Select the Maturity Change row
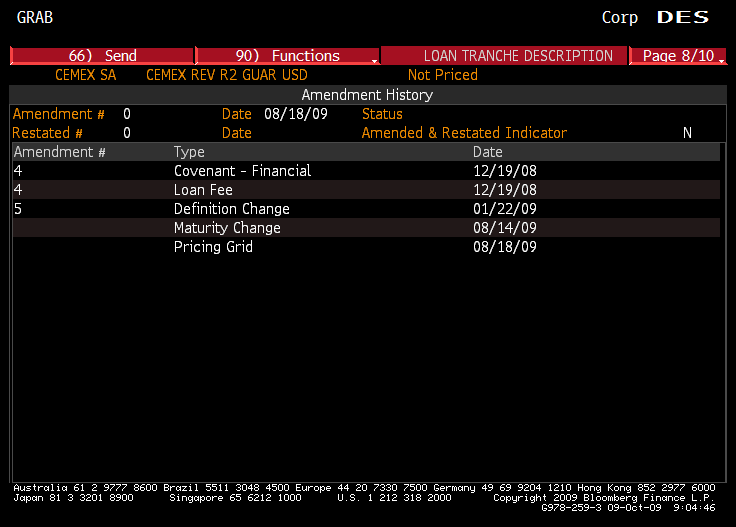 tap(366, 228)
